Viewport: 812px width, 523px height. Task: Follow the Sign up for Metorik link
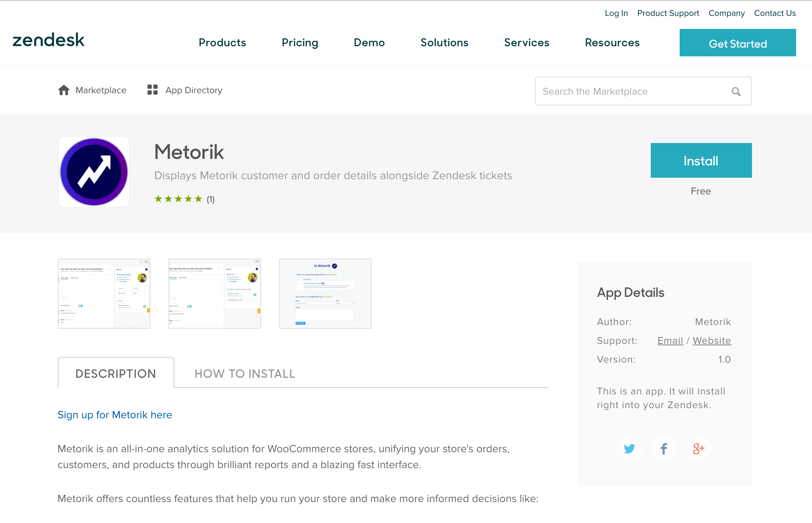(x=115, y=415)
